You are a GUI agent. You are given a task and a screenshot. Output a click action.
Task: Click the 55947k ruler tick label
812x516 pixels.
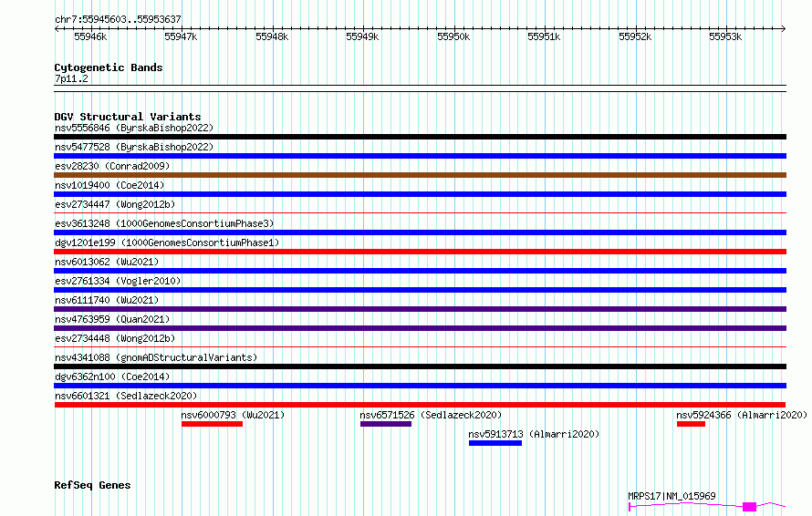click(181, 36)
